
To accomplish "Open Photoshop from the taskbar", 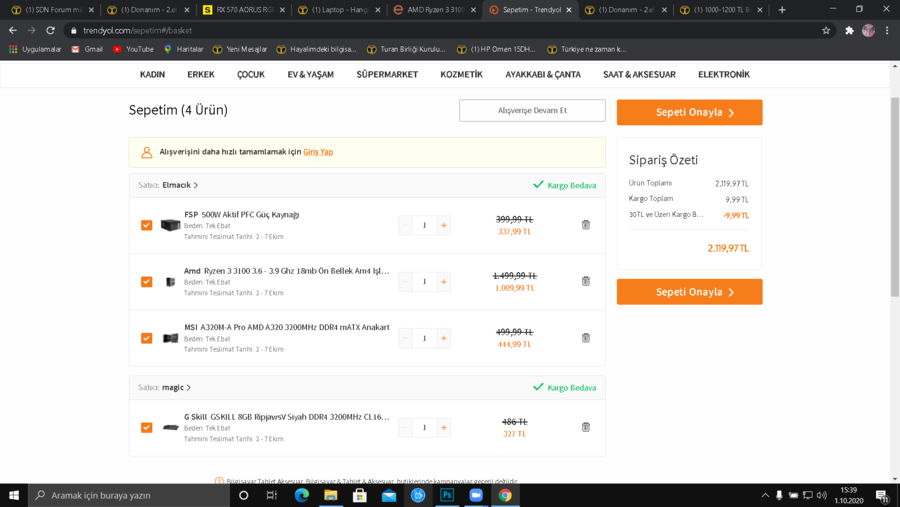I will tap(447, 495).
